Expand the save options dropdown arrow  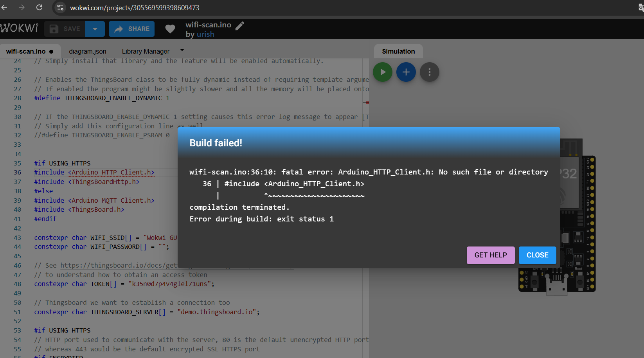[x=95, y=29]
